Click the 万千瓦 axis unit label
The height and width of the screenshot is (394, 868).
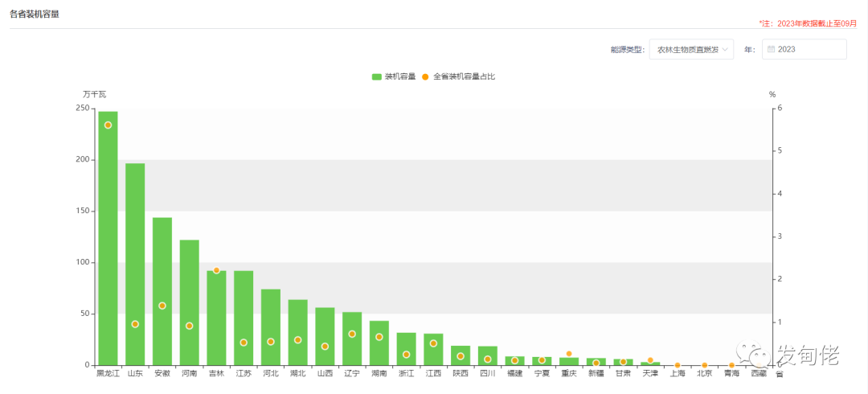coord(94,95)
